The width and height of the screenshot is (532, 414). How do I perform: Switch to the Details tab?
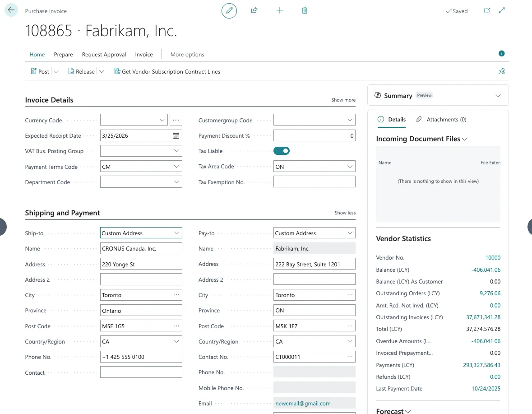click(x=392, y=120)
